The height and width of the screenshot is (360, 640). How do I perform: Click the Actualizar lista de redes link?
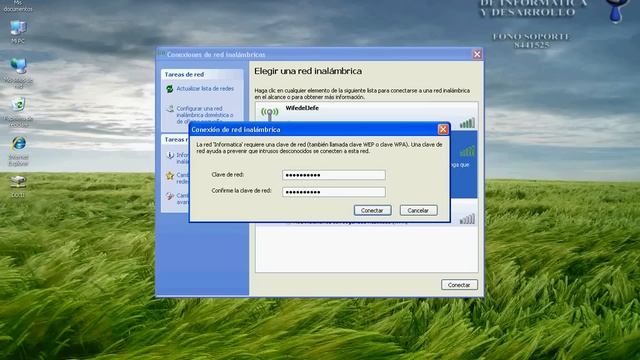pyautogui.click(x=205, y=89)
